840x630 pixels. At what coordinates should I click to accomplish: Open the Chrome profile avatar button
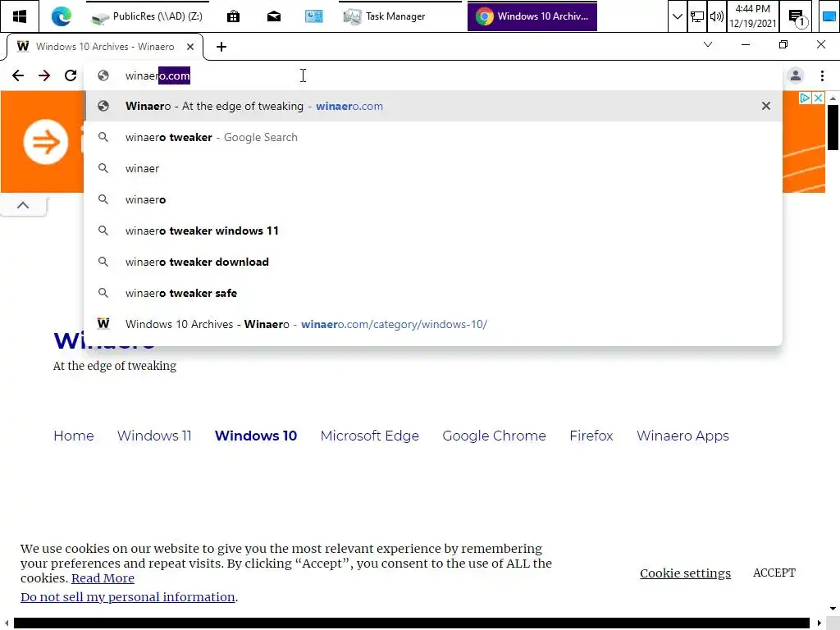(796, 75)
